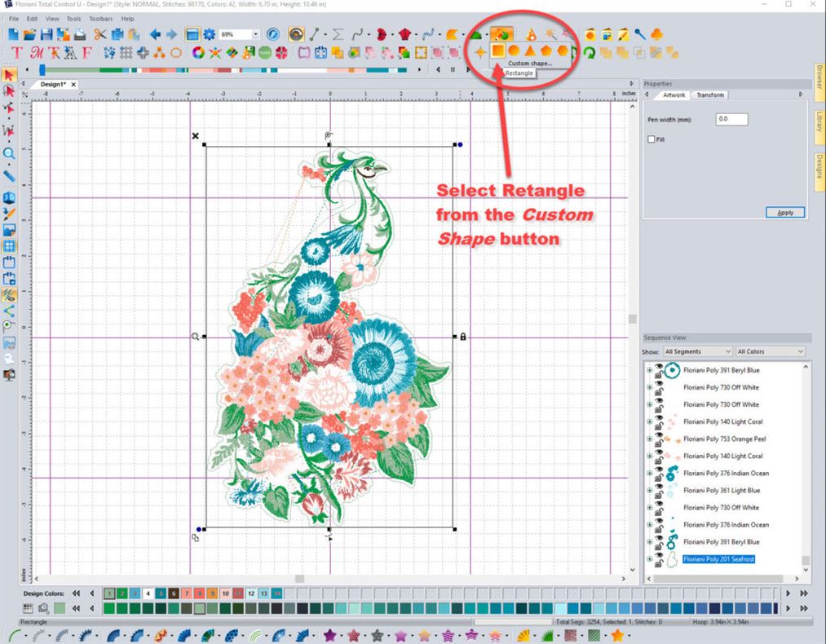The image size is (826, 644).
Task: Lock the Floriani Poly 201 Seafrost segment
Action: 657,562
